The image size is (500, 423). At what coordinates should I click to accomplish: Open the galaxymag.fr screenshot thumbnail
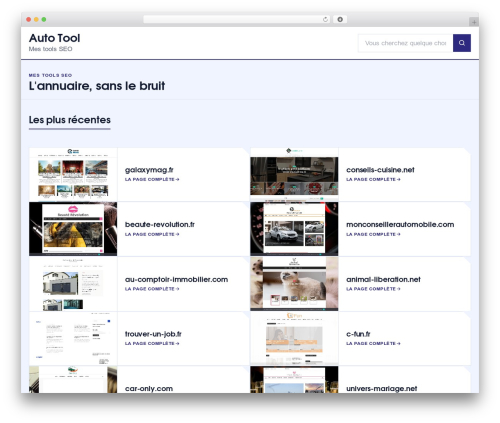point(73,174)
